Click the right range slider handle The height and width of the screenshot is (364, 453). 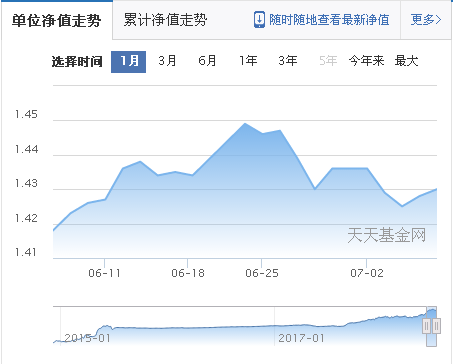click(436, 326)
